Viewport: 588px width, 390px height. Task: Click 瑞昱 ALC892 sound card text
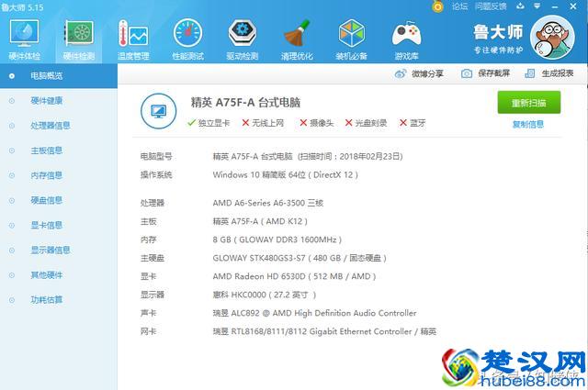tap(314, 313)
